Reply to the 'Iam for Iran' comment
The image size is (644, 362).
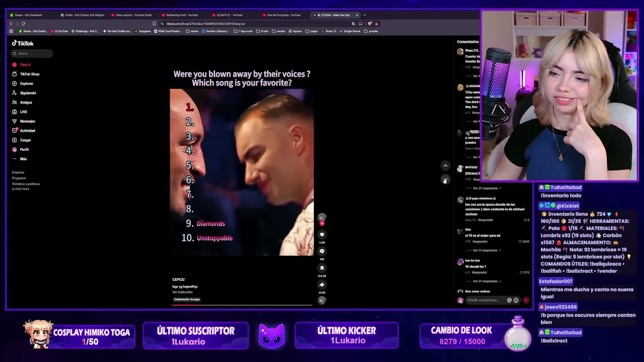pyautogui.click(x=479, y=273)
